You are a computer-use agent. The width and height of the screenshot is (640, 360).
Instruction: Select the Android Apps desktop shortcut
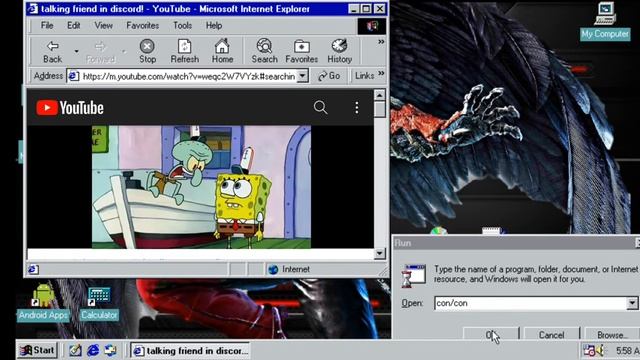click(x=43, y=302)
